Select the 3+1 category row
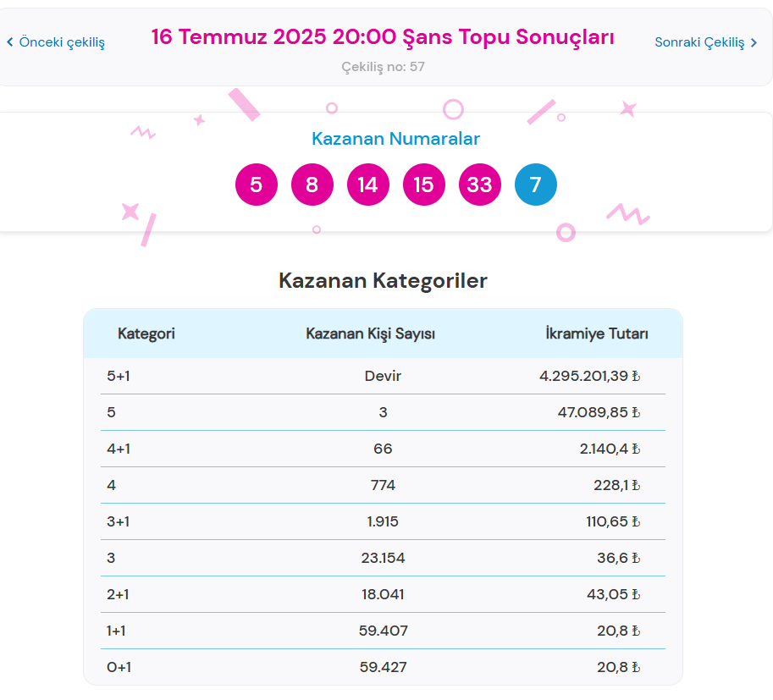Screen dimensions: 773x700 tap(119, 521)
